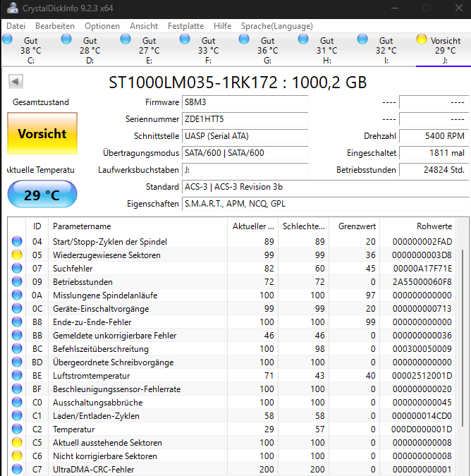Open the Datei menu
The height and width of the screenshot is (476, 471).
(x=16, y=26)
